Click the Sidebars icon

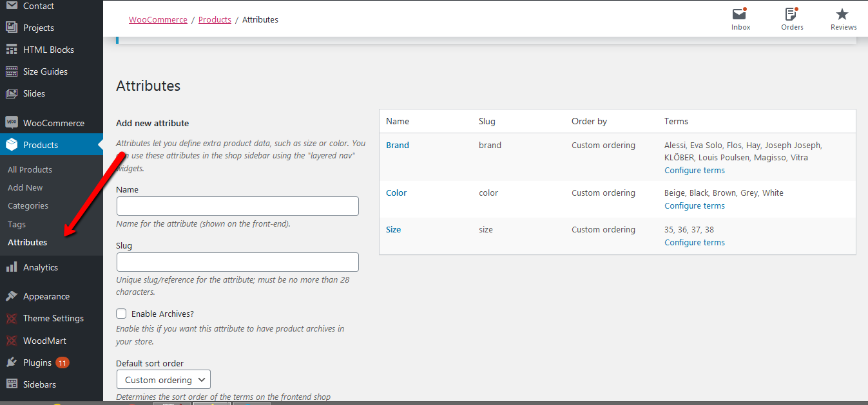[x=12, y=384]
